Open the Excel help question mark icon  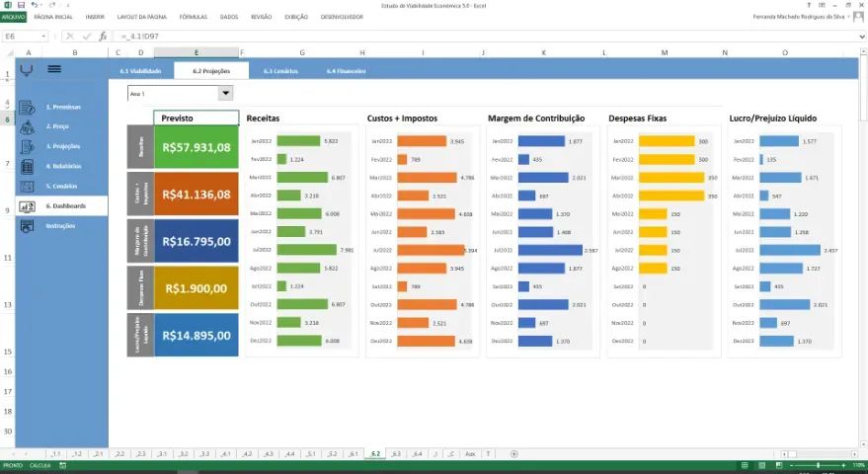[x=808, y=5]
